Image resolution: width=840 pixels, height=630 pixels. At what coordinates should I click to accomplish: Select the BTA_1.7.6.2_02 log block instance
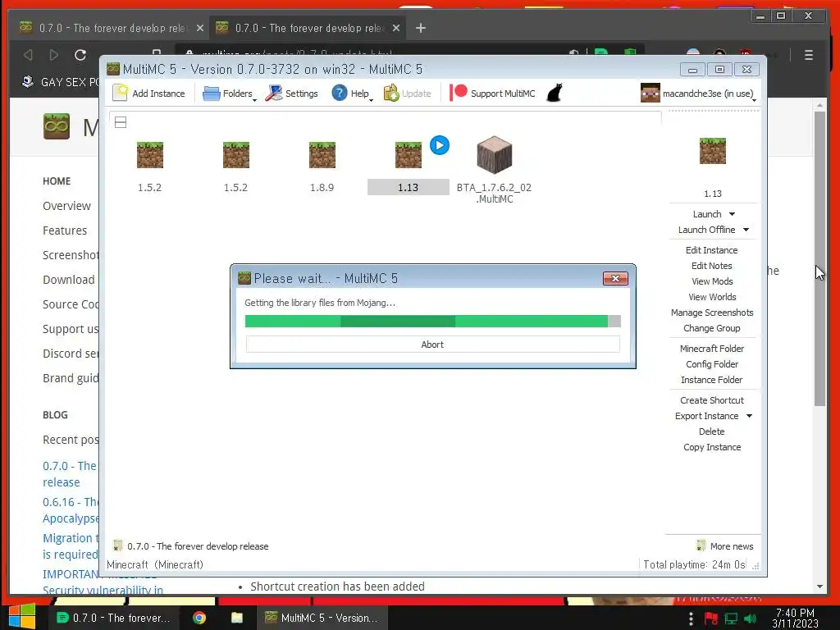tap(494, 155)
